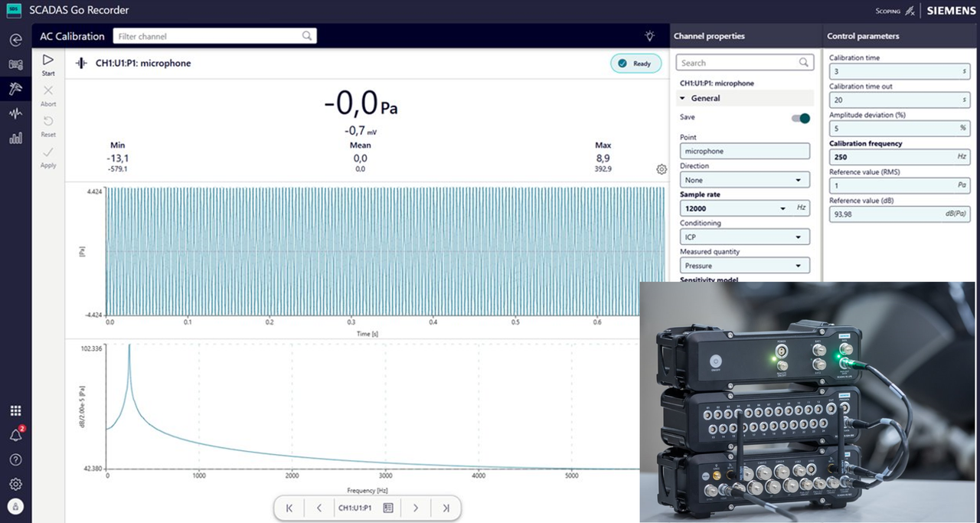Open the notifications bell icon
980x523 pixels.
coord(15,435)
